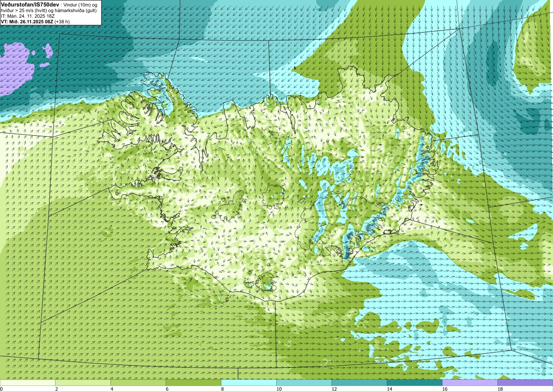Click the 4–6 m/s green legend swatch
Screen dimensions: 553x392
click(x=138, y=383)
